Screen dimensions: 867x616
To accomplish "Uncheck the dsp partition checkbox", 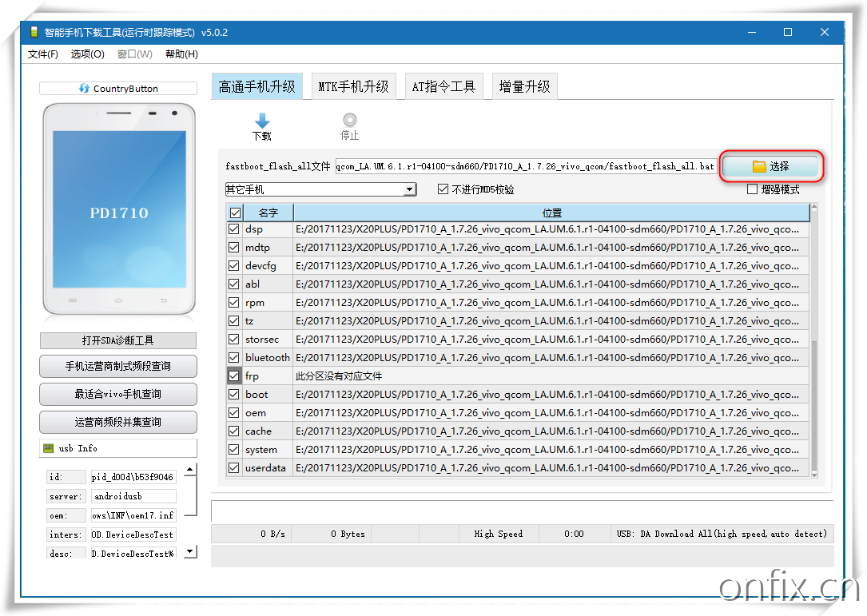I will click(x=233, y=229).
